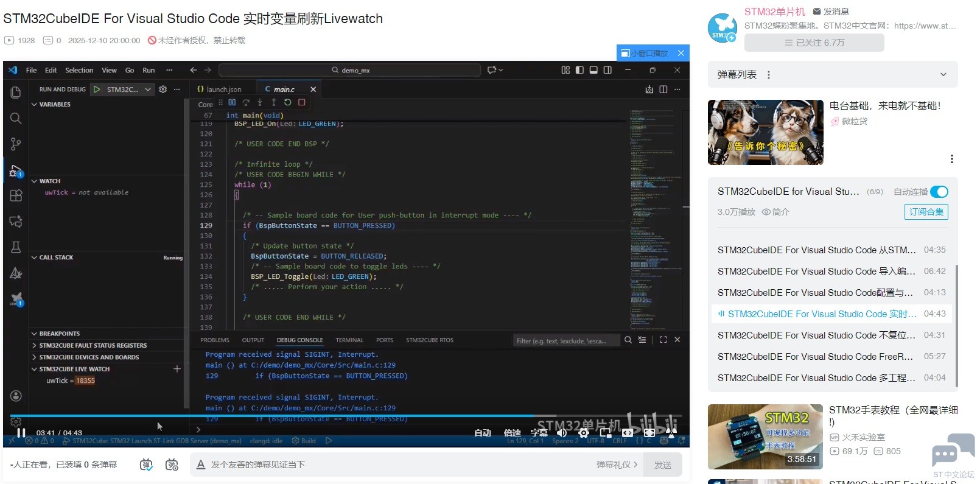Open the STM32单片机 uploader name link
This screenshot has width=980, height=484.
[x=775, y=12]
